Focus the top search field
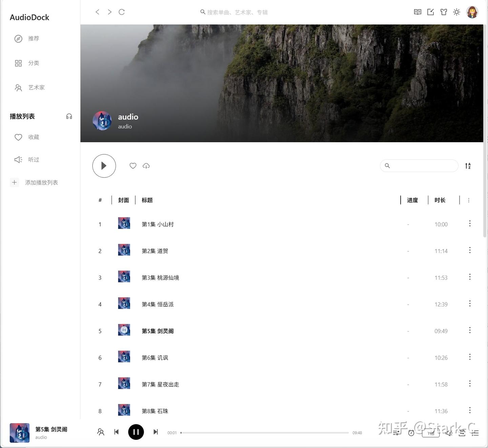Viewport: 488px width, 448px height. [237, 12]
